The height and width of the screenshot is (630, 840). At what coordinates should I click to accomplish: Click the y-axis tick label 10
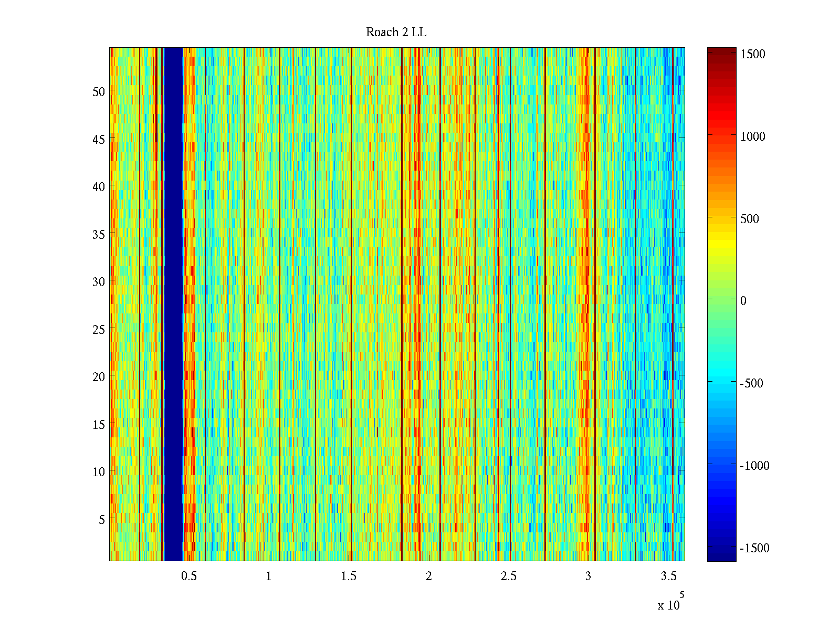[x=99, y=472]
